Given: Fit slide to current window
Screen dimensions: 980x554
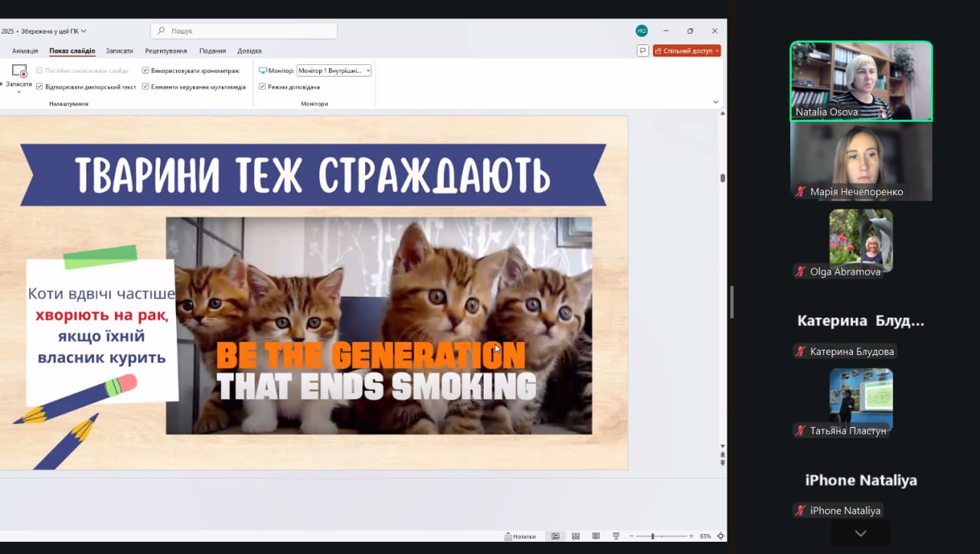Looking at the screenshot, I should pos(720,536).
